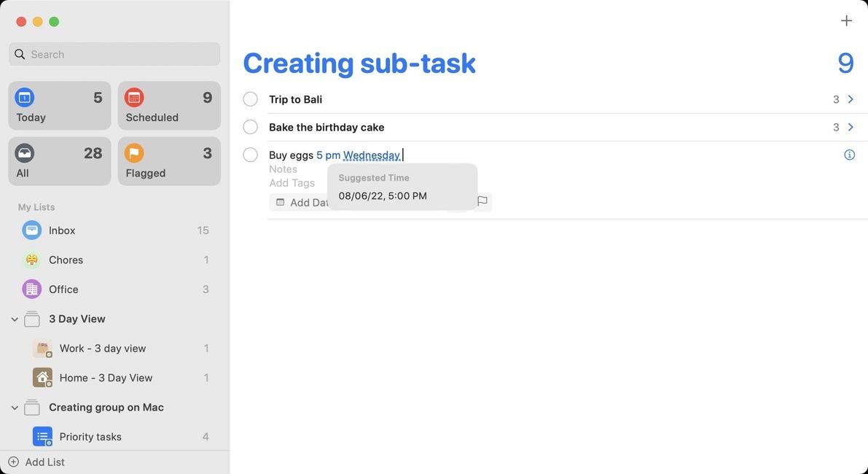Select the Chores list
Screen dimensions: 868x474
pyautogui.click(x=66, y=260)
